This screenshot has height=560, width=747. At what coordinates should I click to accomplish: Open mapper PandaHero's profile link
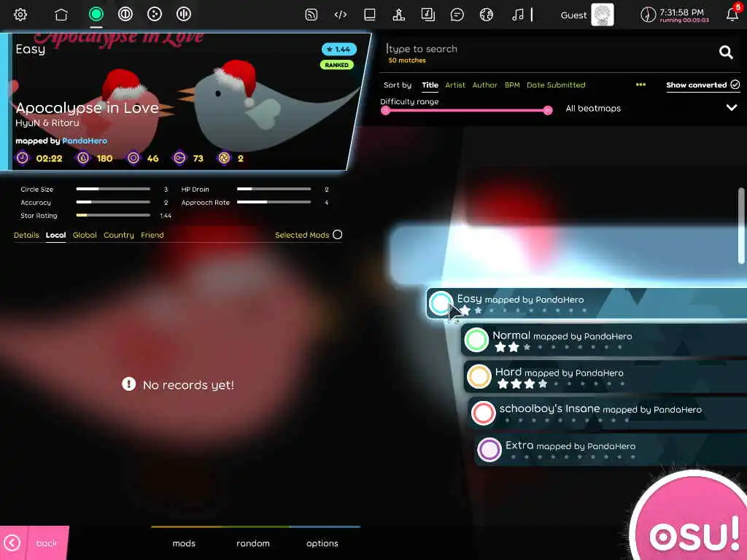click(x=85, y=141)
